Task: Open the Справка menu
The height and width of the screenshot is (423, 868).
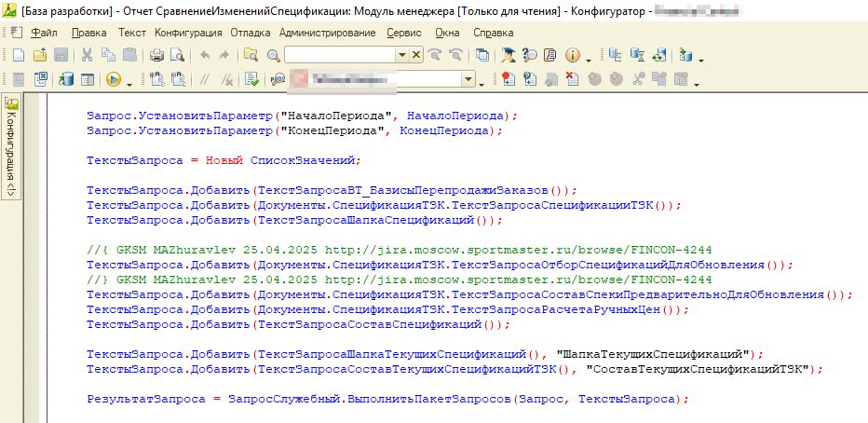Action: (x=494, y=33)
